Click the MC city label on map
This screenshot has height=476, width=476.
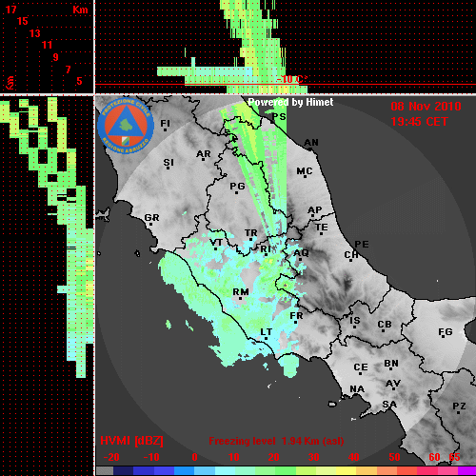[x=305, y=171]
